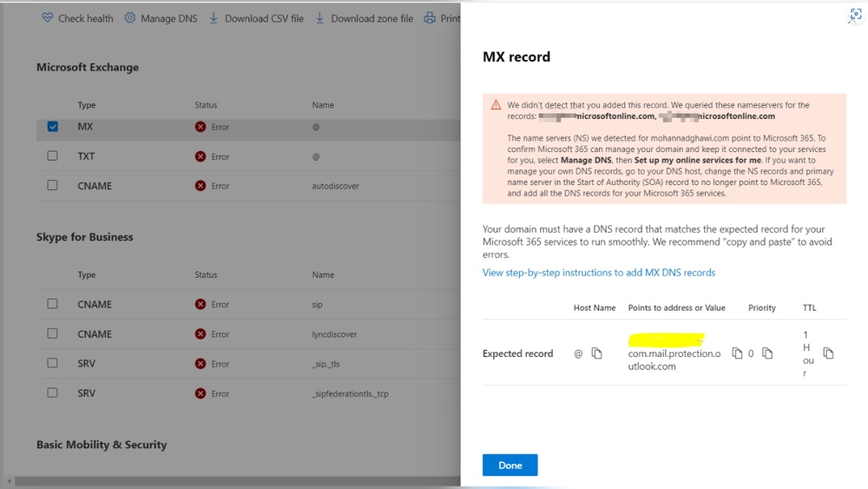Copy the Points to address value
868x489 pixels.
click(737, 354)
